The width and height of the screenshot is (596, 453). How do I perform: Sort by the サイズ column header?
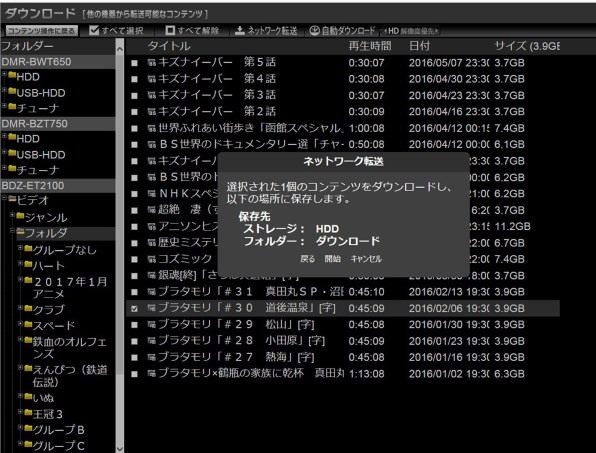pos(527,46)
